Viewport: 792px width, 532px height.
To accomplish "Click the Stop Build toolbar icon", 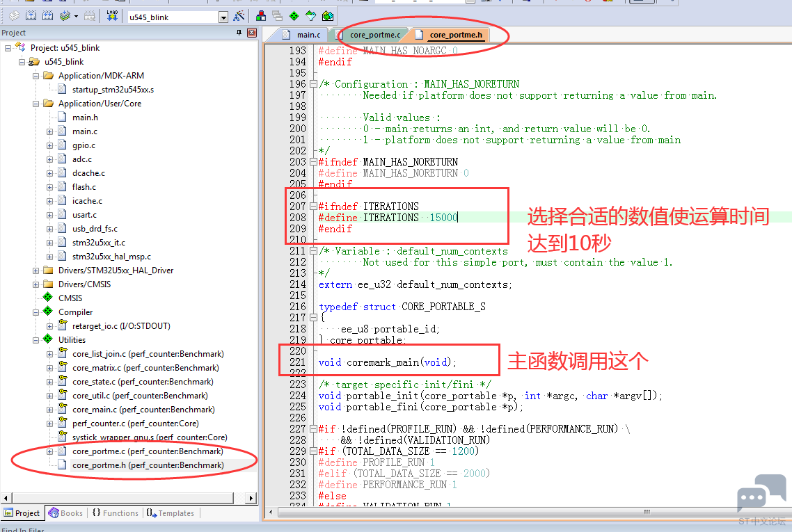I will pos(90,16).
